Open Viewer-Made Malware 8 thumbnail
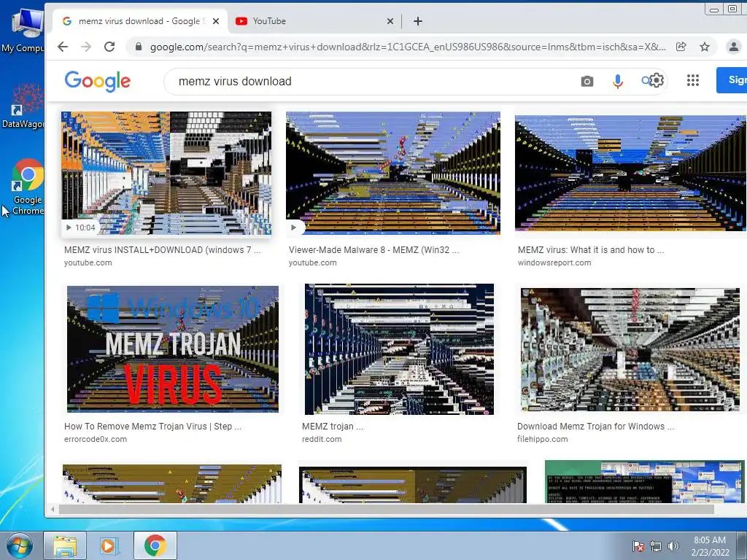This screenshot has width=747, height=560. (x=393, y=174)
